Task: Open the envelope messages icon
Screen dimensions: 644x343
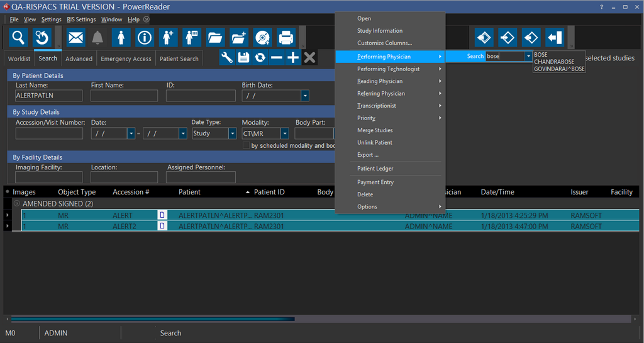Action: [x=75, y=38]
